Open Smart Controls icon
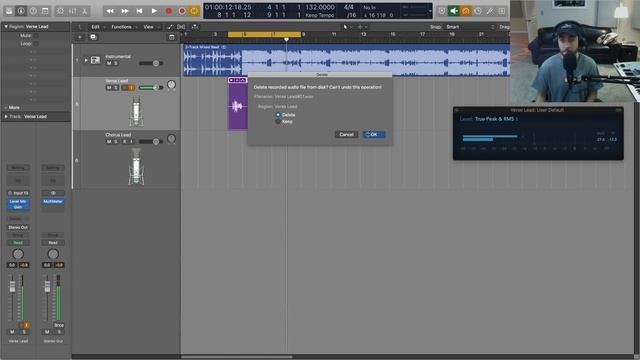This screenshot has width=640, height=360. tap(60, 11)
